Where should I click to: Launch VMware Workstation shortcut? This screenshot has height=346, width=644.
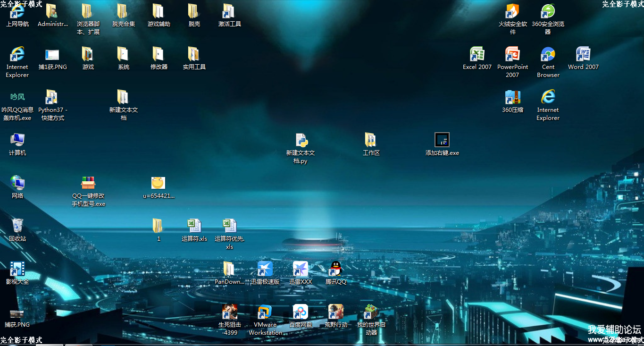pos(265,312)
